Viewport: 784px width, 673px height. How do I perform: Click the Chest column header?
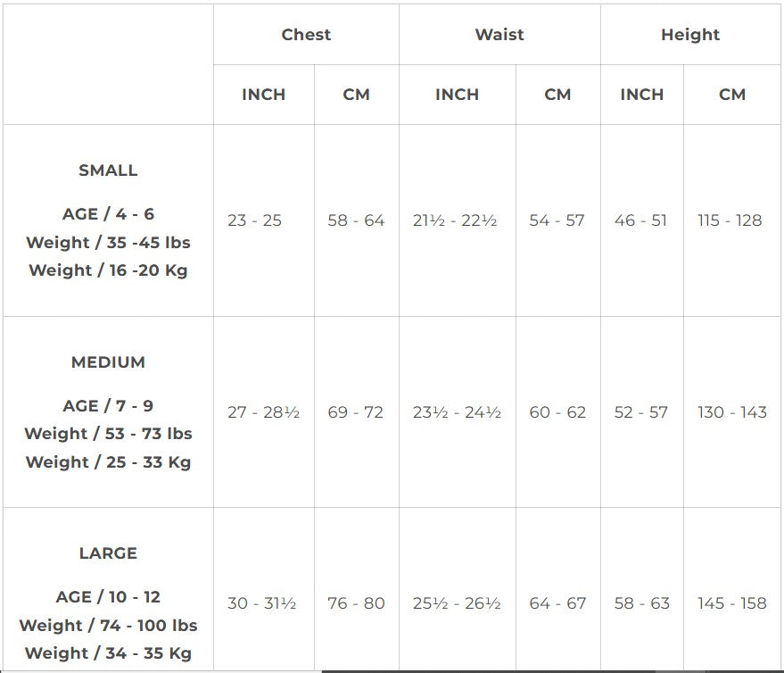point(306,35)
